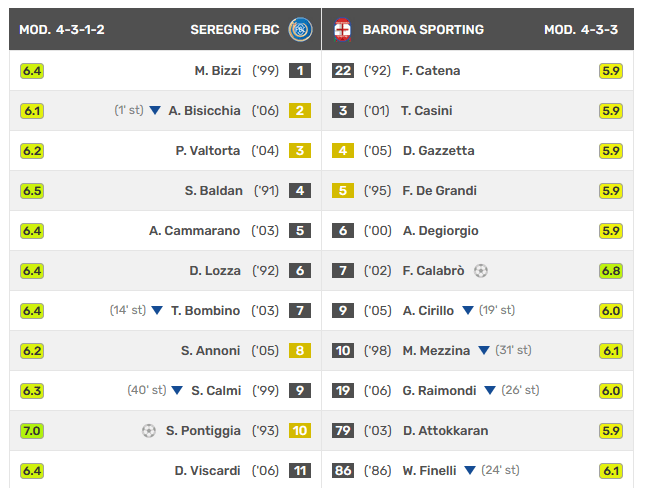
Task: Open the SEREGNO FBC team name
Action: tap(234, 30)
